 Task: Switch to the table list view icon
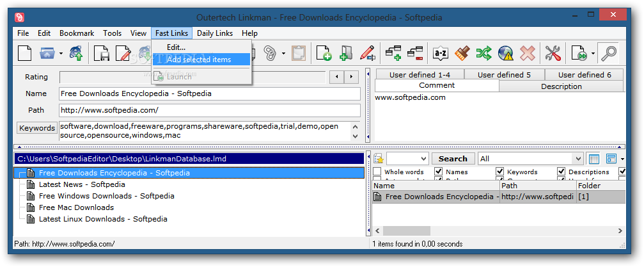tap(594, 159)
